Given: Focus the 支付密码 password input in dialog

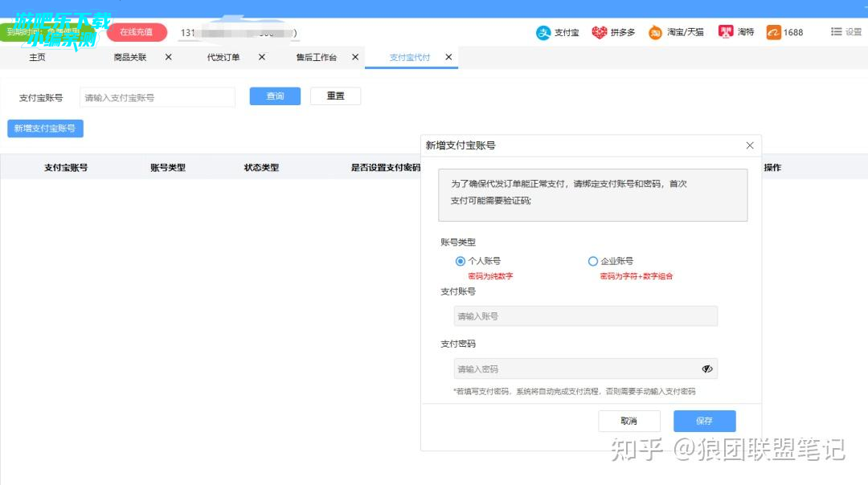Looking at the screenshot, I should coord(586,369).
